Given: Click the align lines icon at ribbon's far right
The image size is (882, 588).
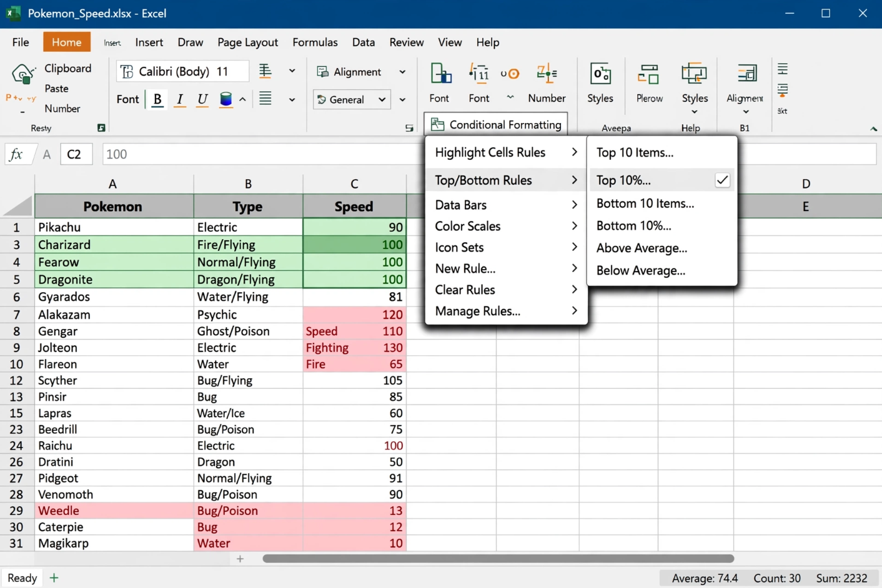Looking at the screenshot, I should 783,68.
